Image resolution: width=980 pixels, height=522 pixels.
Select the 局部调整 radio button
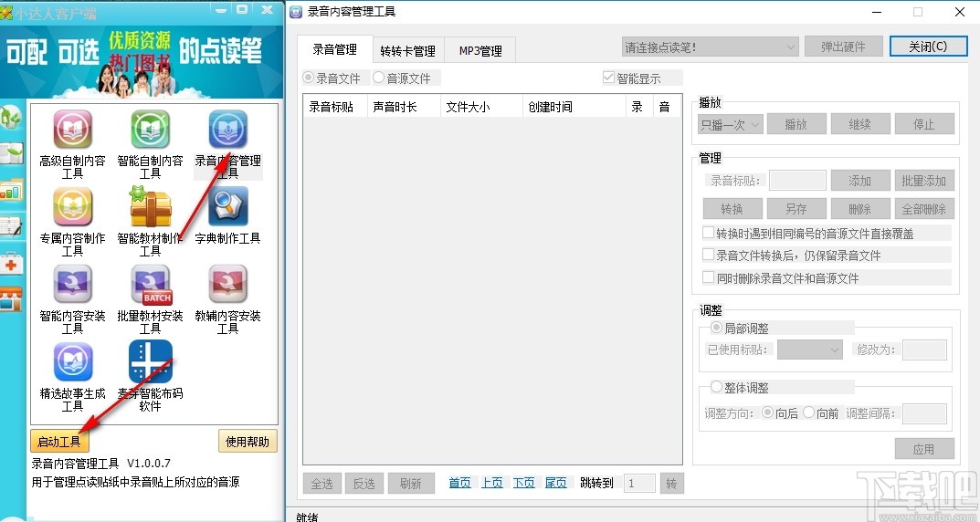tap(716, 328)
